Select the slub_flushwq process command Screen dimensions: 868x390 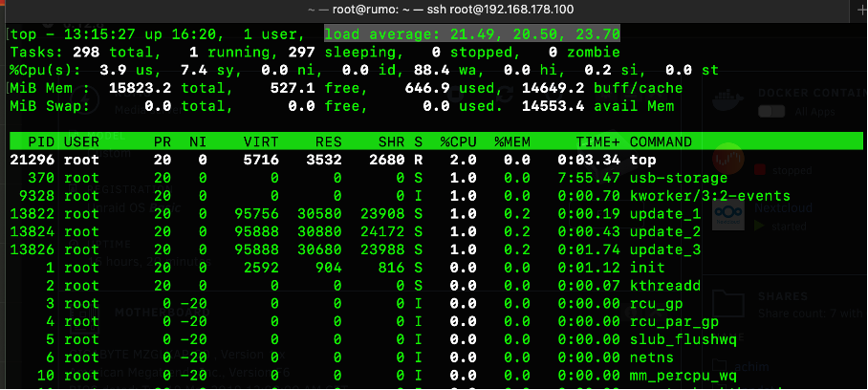click(x=684, y=339)
